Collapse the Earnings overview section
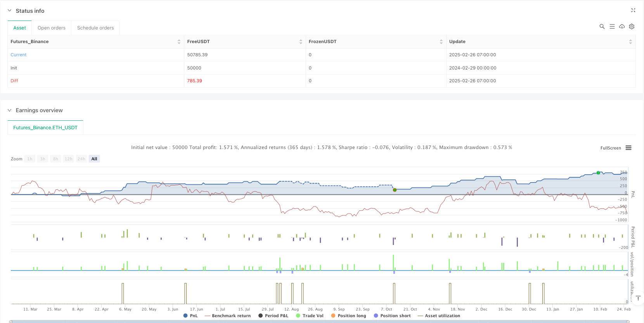Image resolution: width=644 pixels, height=323 pixels. click(10, 110)
